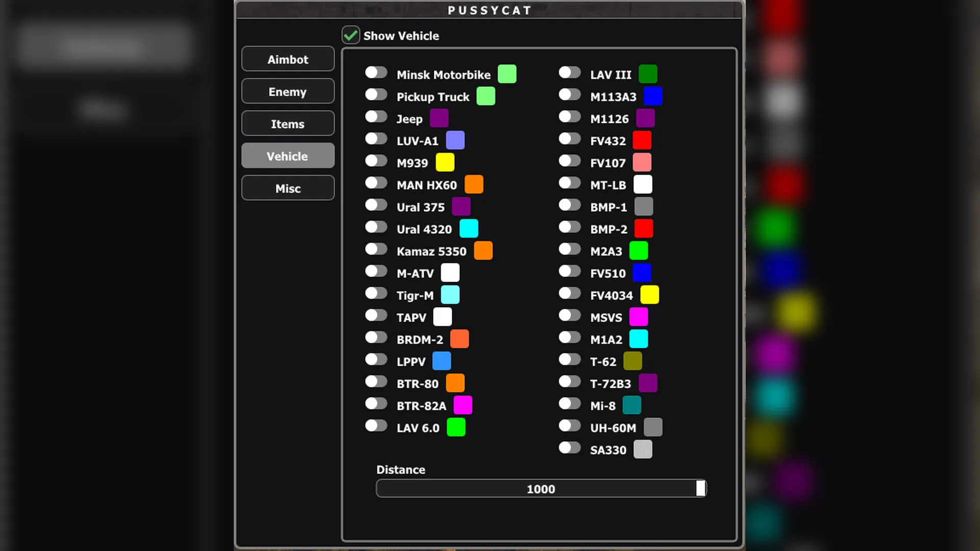The width and height of the screenshot is (980, 551).
Task: Open the Minsk Motorbike green color swatch
Action: pyautogui.click(x=507, y=74)
